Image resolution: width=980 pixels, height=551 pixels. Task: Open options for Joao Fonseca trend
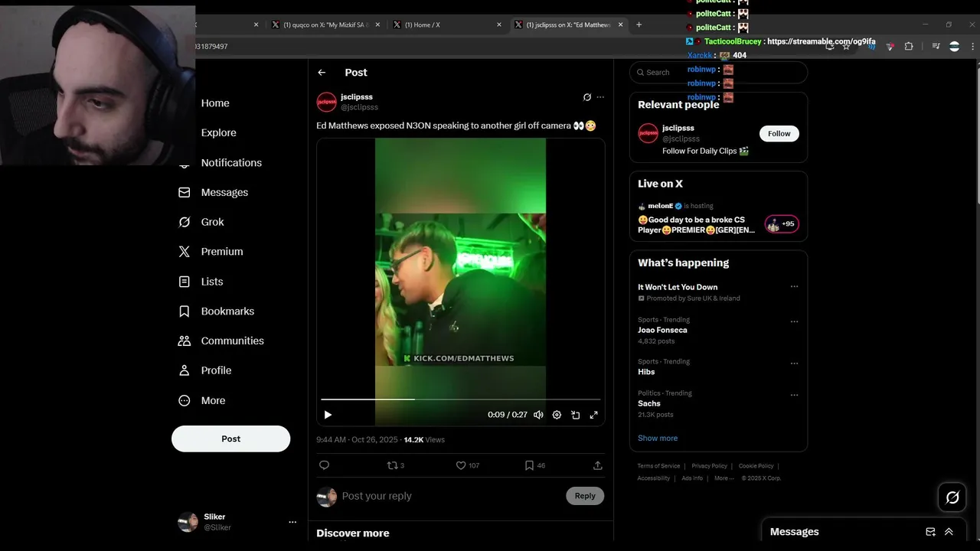pyautogui.click(x=794, y=321)
